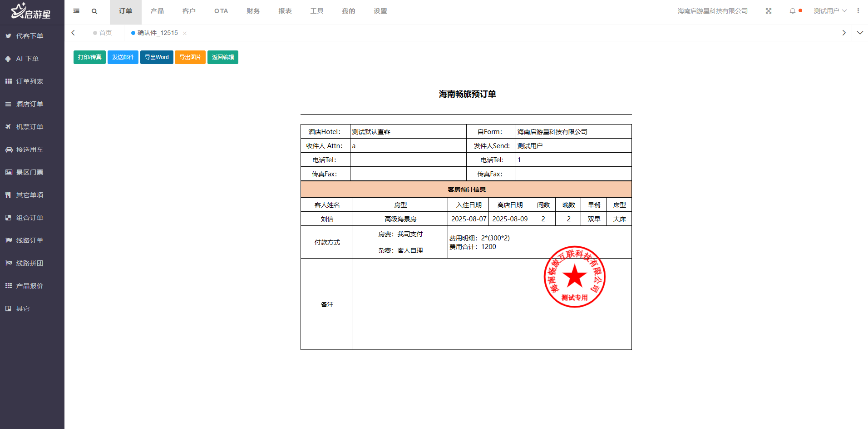Viewport: 868px width, 429px height.
Task: Open the notification bell icon
Action: coord(793,11)
